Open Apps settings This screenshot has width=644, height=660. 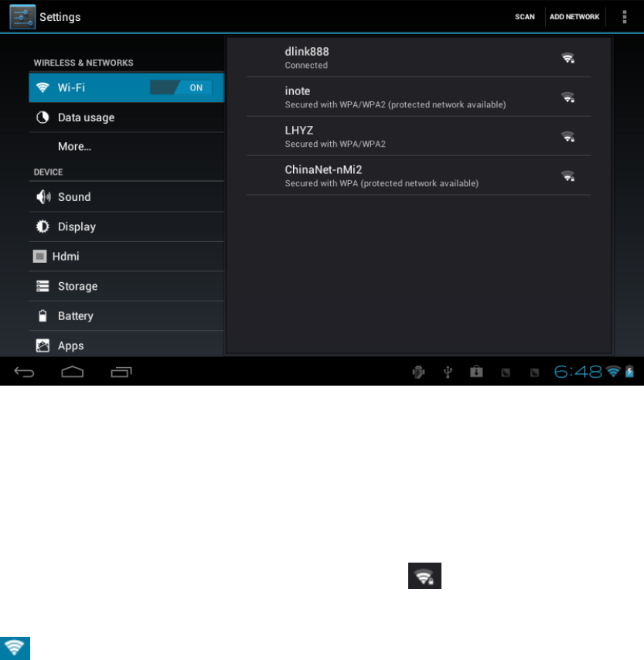[126, 345]
